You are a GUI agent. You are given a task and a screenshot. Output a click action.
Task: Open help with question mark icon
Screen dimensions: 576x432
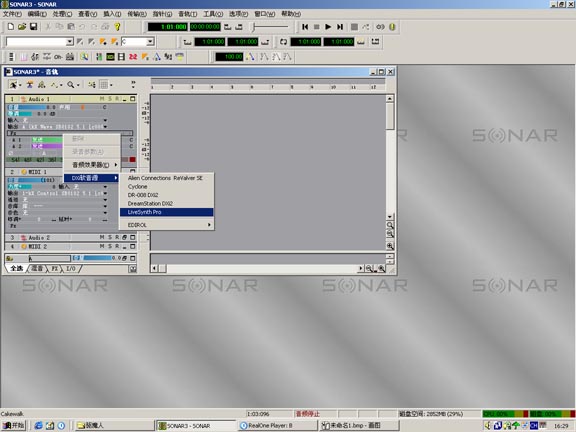118,27
